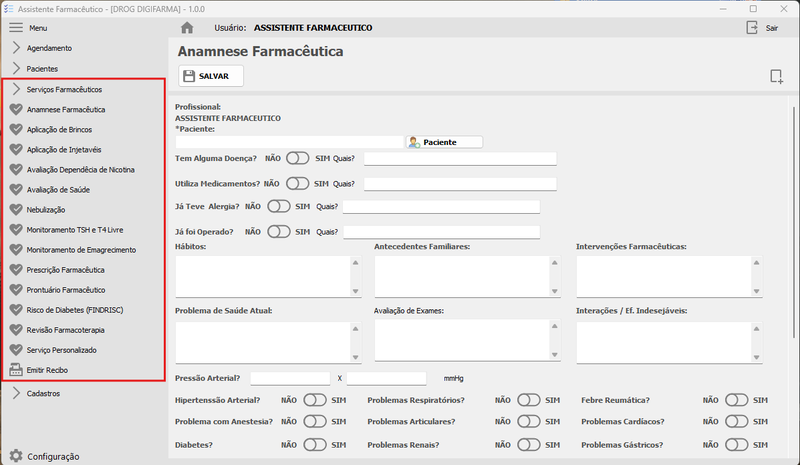Image resolution: width=800 pixels, height=465 pixels.
Task: Click heart icon beside Monitoramento de Emagrecimento
Action: click(16, 250)
